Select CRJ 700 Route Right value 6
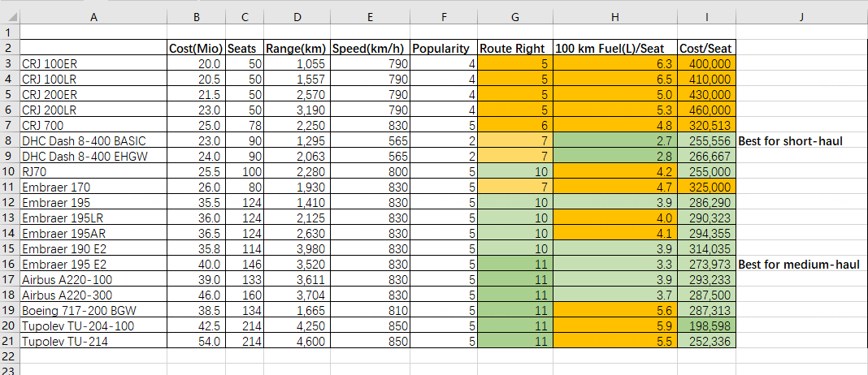868x375 pixels. click(x=515, y=125)
